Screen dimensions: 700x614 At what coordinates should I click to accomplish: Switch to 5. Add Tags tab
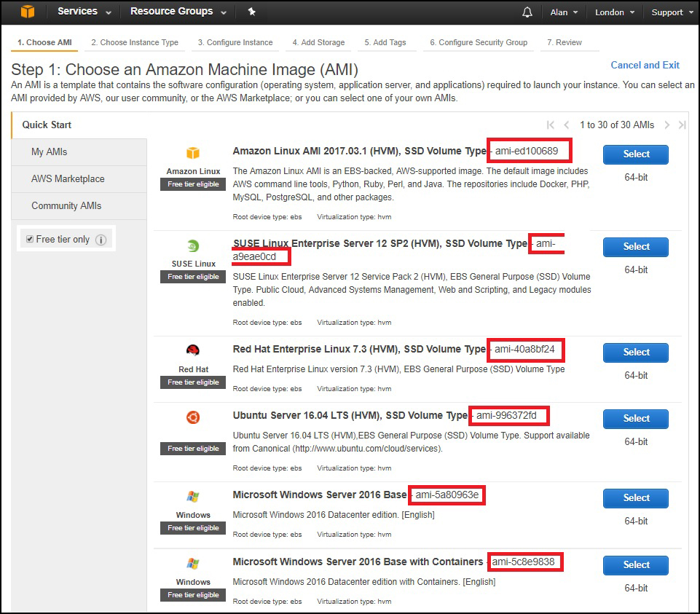coord(385,42)
